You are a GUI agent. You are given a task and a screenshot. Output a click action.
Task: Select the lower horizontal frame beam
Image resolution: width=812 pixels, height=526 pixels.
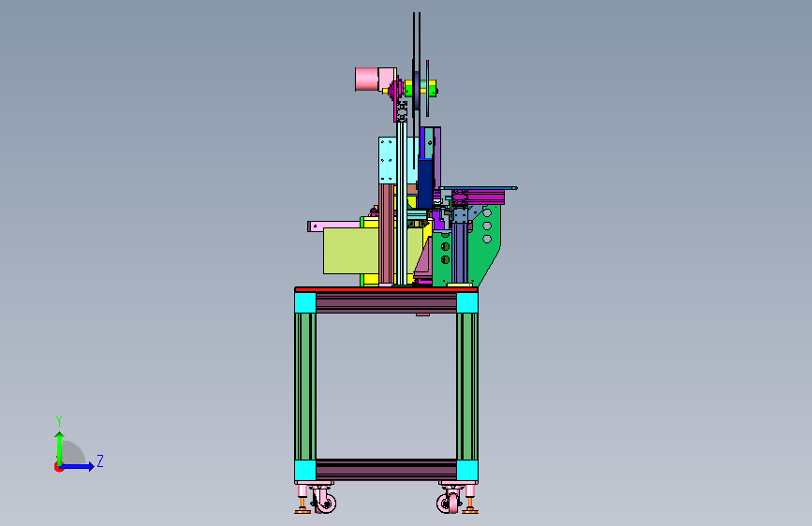(x=386, y=470)
